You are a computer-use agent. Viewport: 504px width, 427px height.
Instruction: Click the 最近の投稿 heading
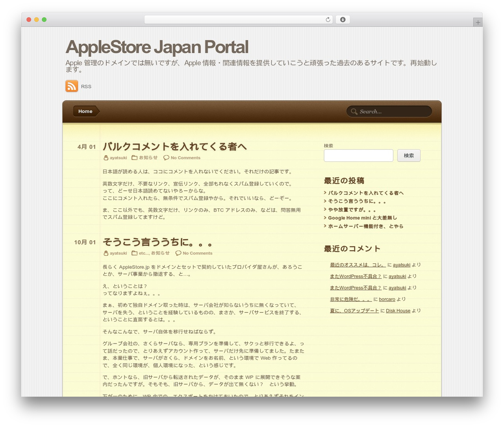(x=344, y=181)
